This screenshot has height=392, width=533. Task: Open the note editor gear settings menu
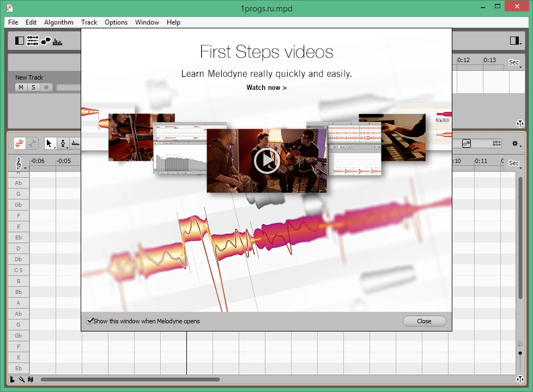click(516, 144)
